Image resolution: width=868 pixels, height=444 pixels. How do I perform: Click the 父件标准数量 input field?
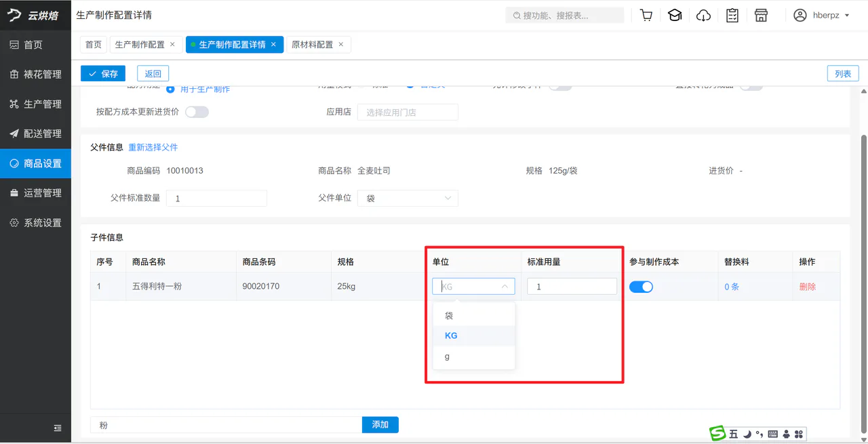click(216, 198)
